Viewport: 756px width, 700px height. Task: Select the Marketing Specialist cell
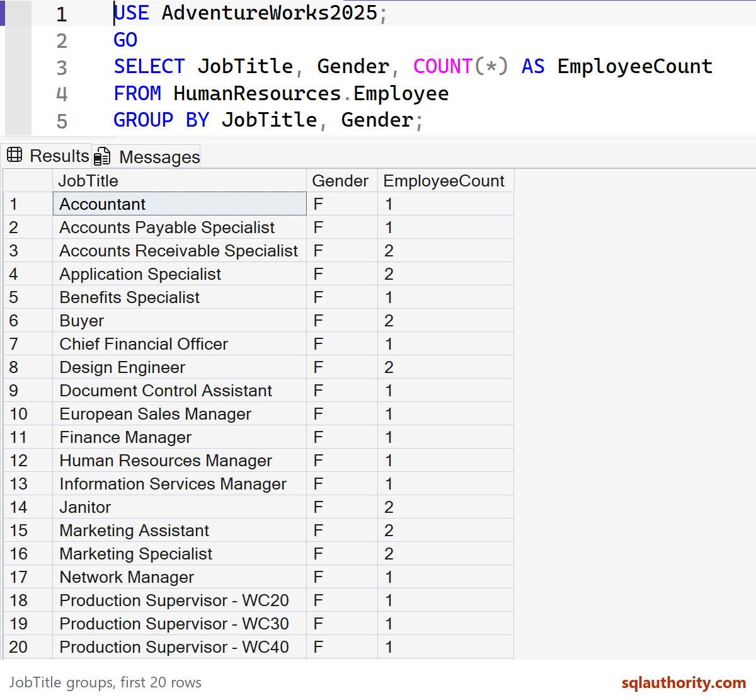pyautogui.click(x=180, y=554)
